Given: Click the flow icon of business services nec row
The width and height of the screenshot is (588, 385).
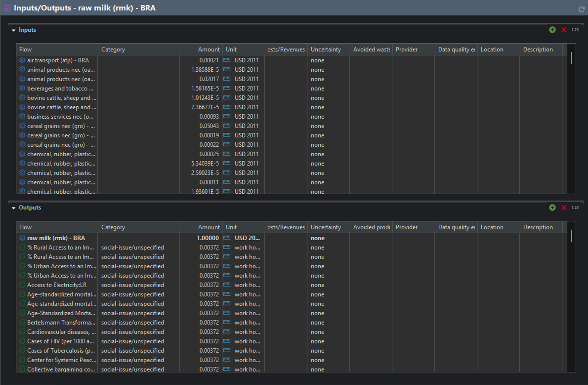Looking at the screenshot, I should point(22,116).
